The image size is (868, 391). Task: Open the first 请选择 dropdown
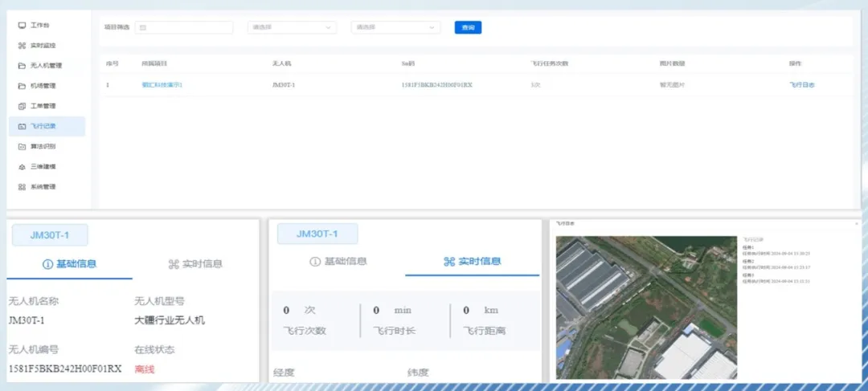(x=292, y=27)
